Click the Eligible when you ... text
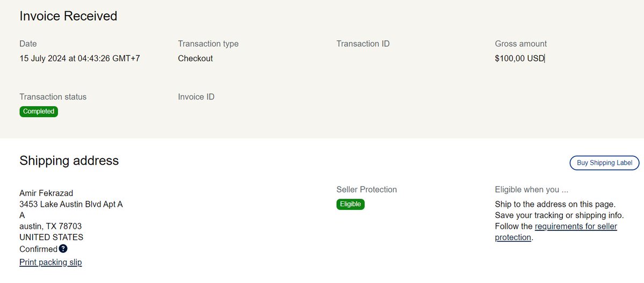The height and width of the screenshot is (283, 644). click(531, 190)
